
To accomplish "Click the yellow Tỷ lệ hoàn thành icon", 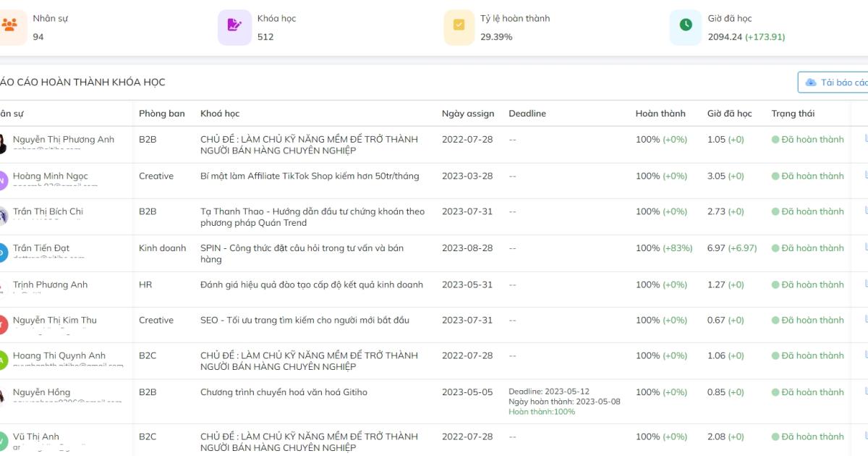I will click(459, 26).
